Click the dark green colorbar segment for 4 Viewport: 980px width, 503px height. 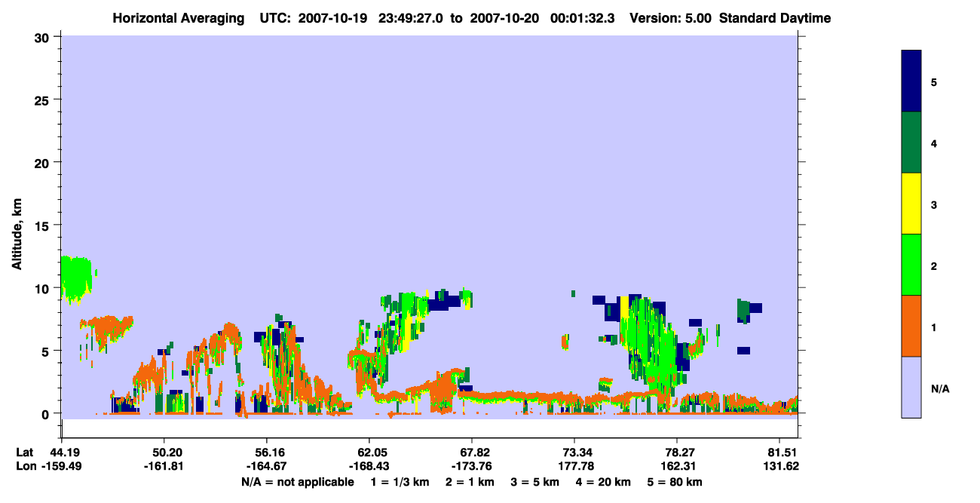[x=911, y=143]
